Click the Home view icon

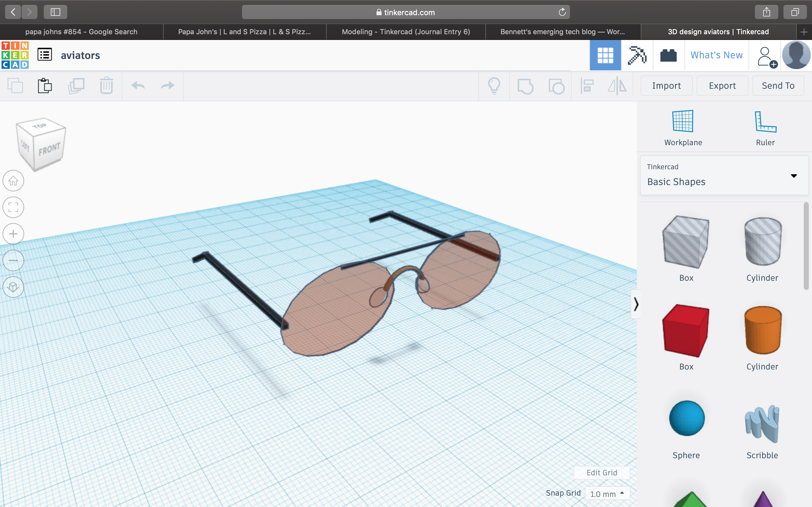(13, 181)
